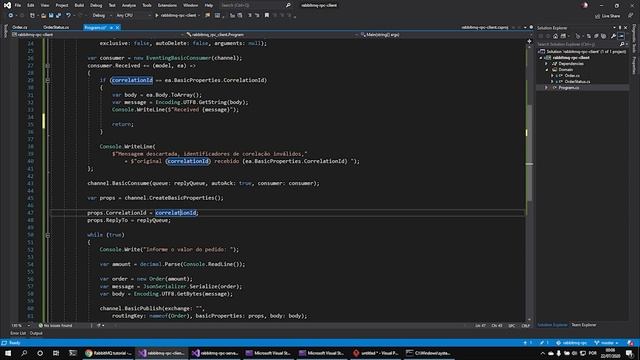Viewport: 640px width, 360px height.
Task: Open the Windows notification center icon
Action: point(630,353)
